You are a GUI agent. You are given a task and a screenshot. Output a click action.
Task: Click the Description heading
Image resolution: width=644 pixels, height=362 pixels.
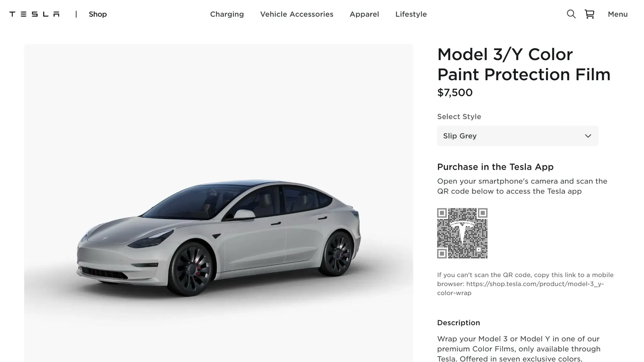click(458, 323)
